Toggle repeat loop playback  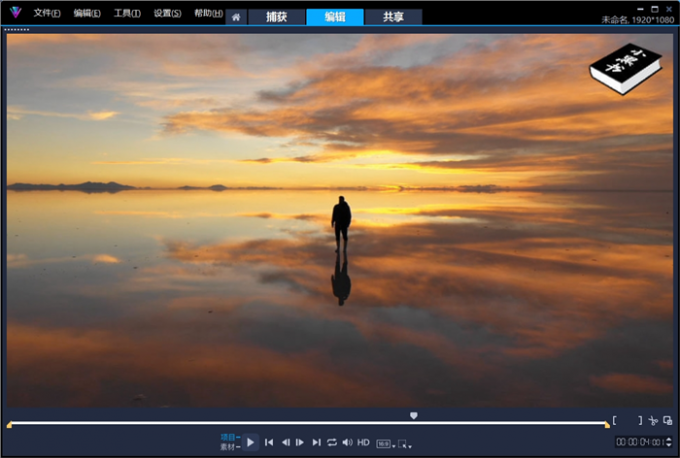[332, 442]
